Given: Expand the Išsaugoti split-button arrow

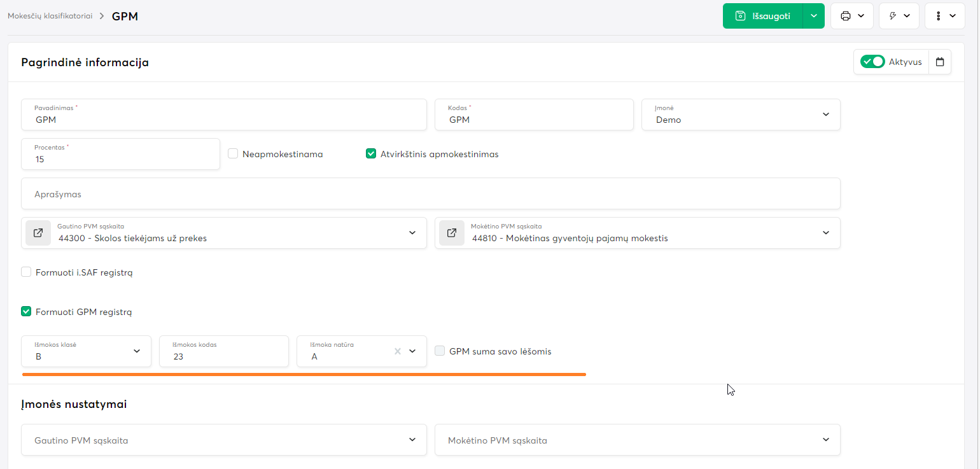Looking at the screenshot, I should coord(813,16).
